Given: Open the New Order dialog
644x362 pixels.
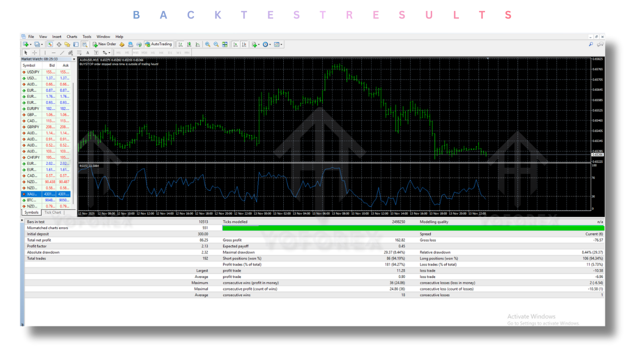Looking at the screenshot, I should (x=106, y=44).
